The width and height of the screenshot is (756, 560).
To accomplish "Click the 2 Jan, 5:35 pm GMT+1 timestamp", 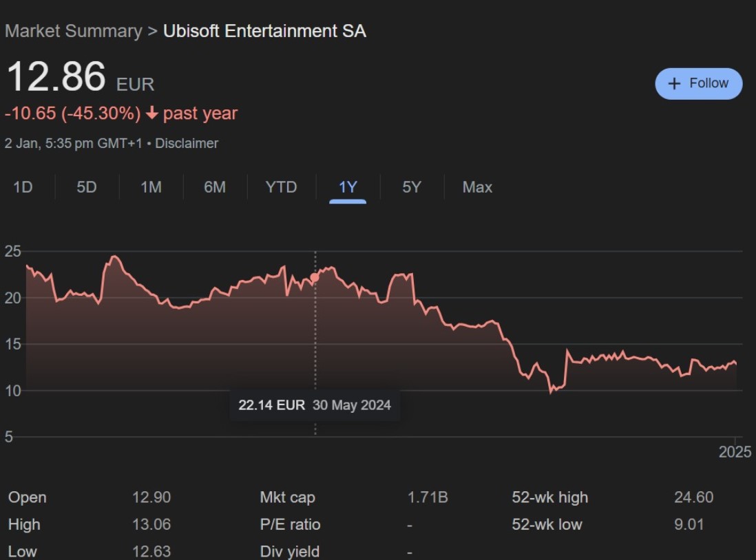I will 74,143.
